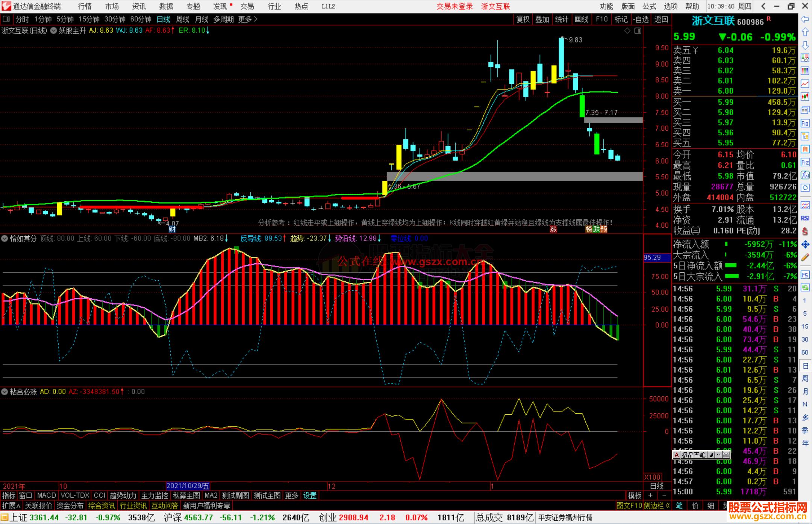Screen dimensions: 812x524
Task: Click the 叠加 overlay button
Action: tap(542, 19)
